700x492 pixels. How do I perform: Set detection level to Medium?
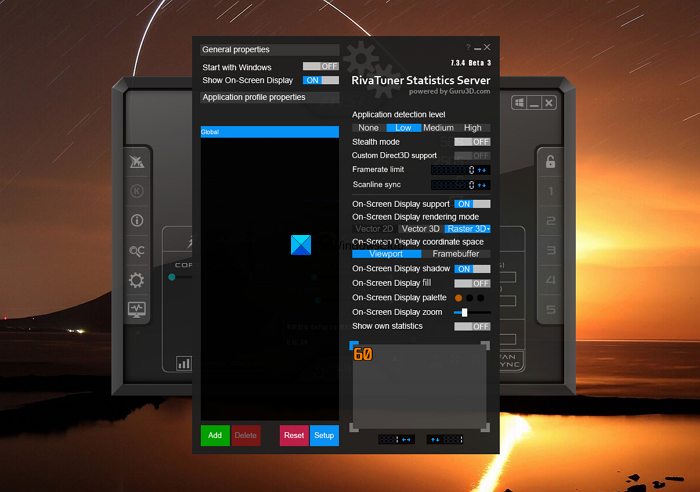pyautogui.click(x=438, y=128)
